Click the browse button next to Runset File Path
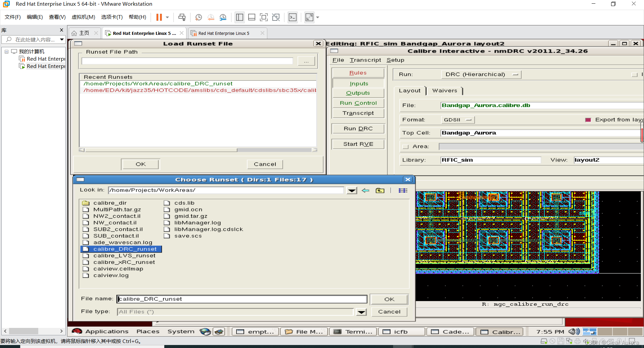644x348 pixels. [306, 61]
